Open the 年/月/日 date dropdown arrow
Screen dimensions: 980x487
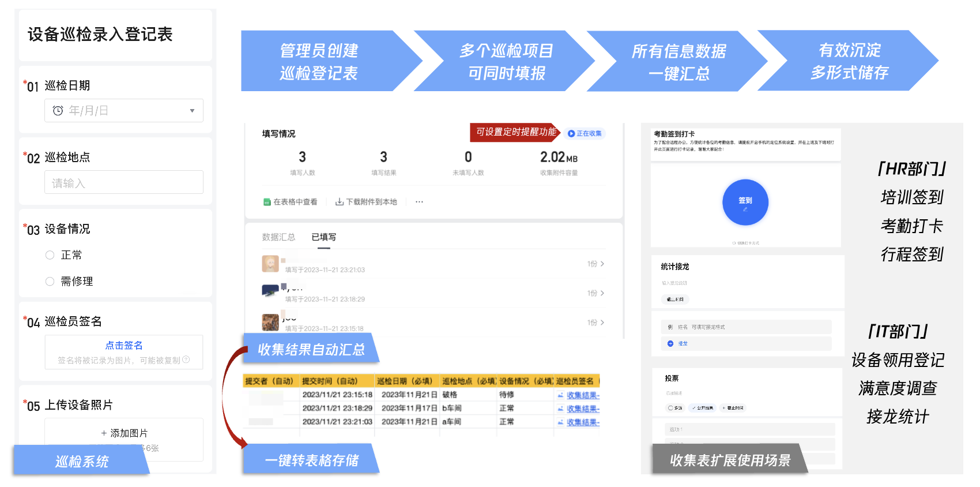pos(192,111)
